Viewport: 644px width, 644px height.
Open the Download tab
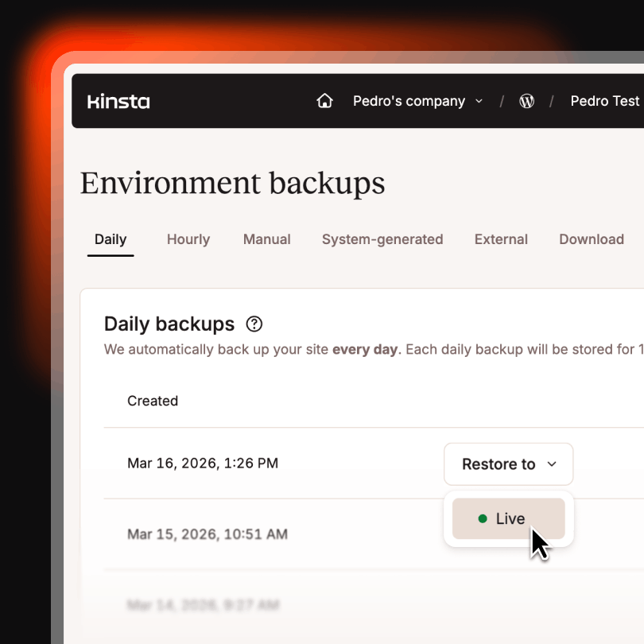pyautogui.click(x=592, y=239)
